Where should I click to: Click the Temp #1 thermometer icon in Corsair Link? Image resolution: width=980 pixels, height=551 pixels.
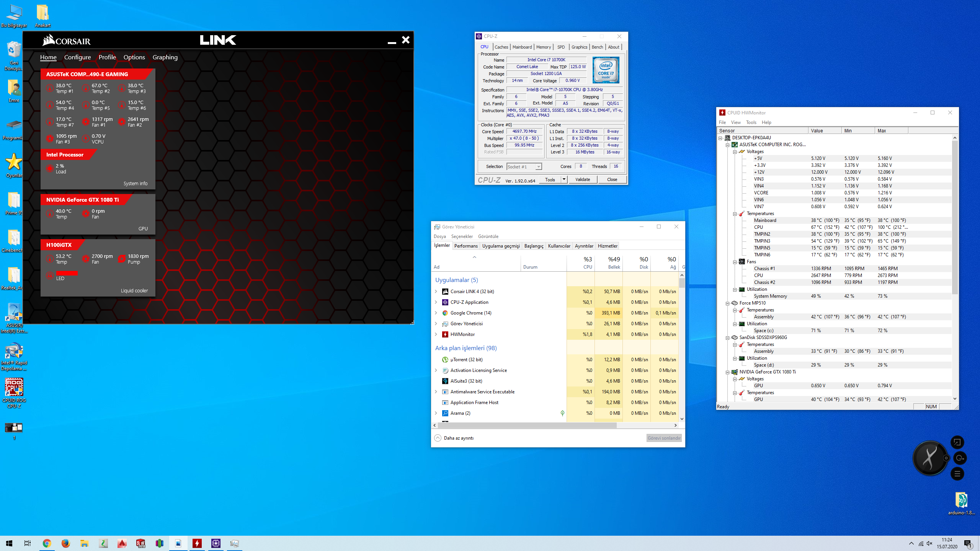(49, 88)
